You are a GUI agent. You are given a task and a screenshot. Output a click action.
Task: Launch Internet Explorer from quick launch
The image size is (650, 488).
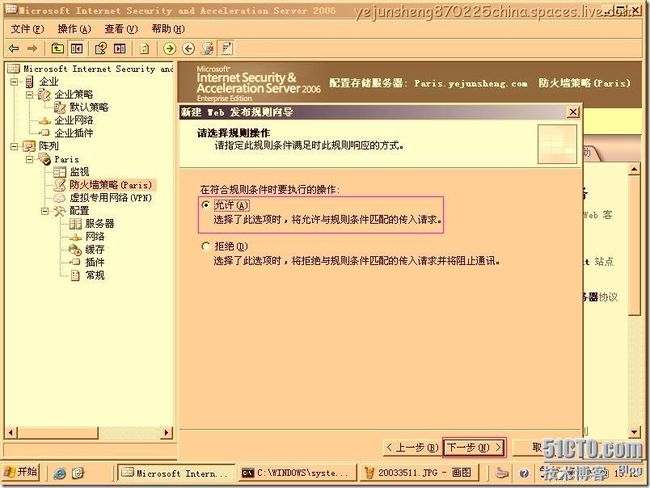[60, 473]
